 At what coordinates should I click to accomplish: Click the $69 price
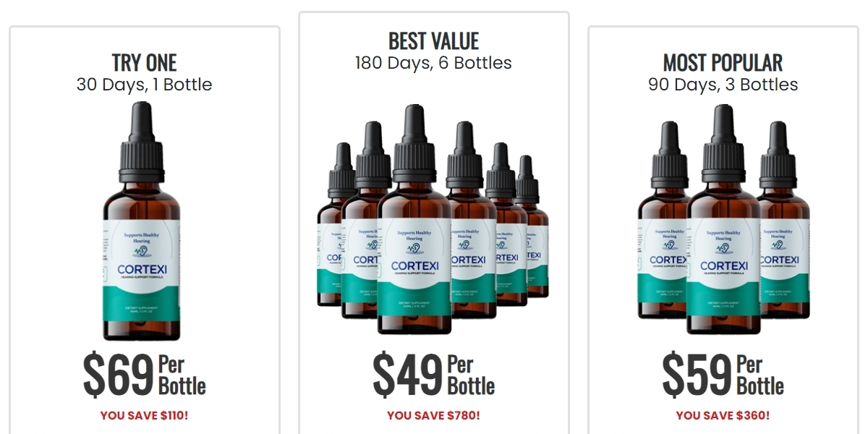(119, 375)
